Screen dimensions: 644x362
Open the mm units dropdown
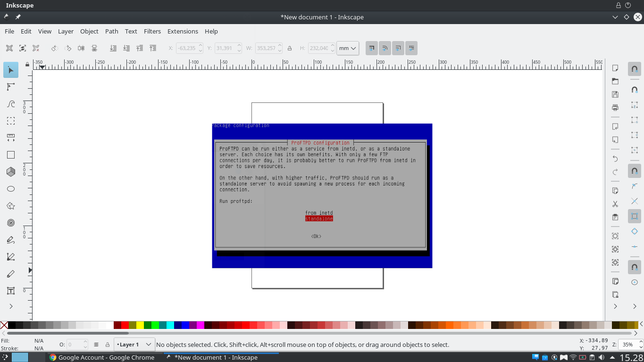pos(348,48)
